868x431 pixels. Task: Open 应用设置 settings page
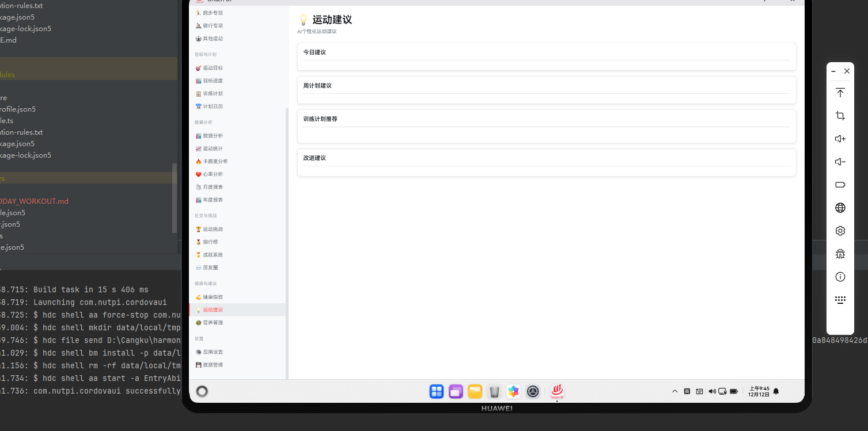tap(237, 352)
